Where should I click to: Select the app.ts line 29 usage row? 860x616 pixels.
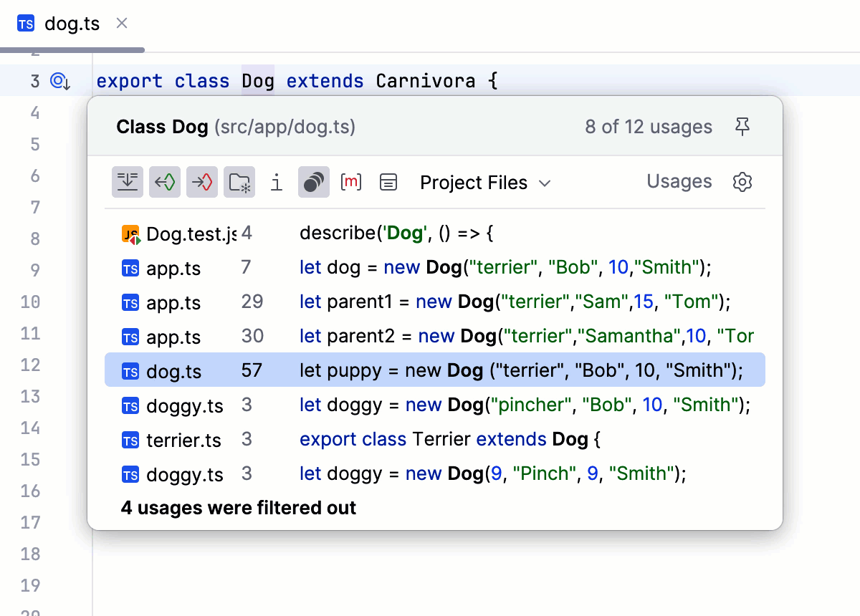[x=430, y=302]
